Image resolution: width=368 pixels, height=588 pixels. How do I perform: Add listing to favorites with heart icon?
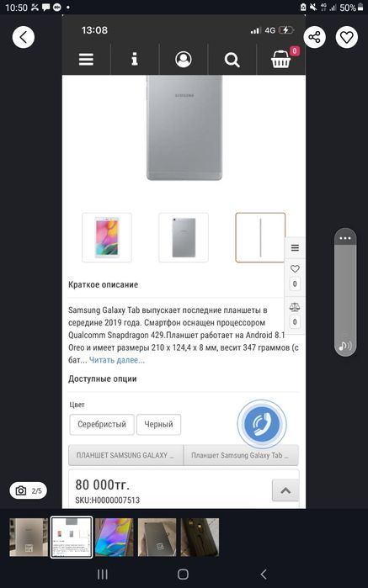[346, 37]
